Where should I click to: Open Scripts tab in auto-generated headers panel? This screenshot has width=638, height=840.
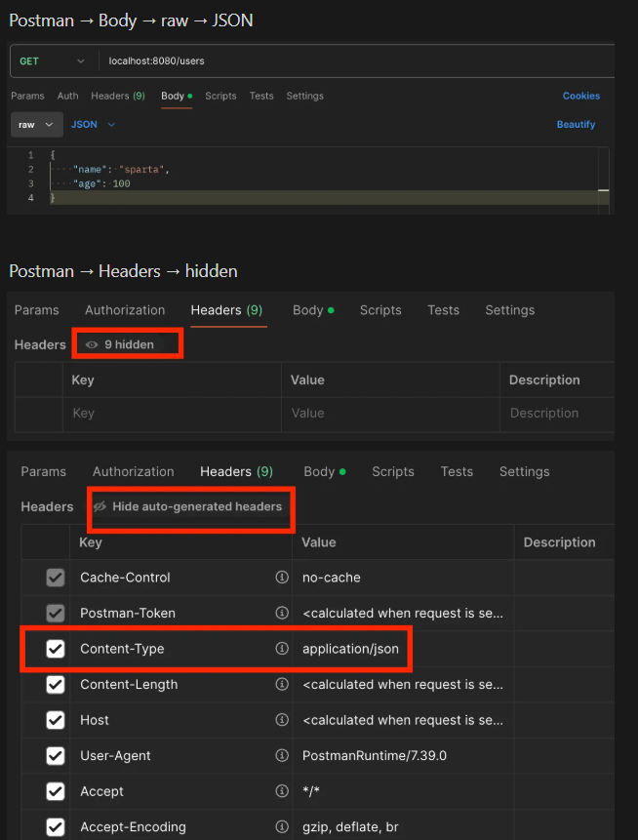click(x=393, y=471)
